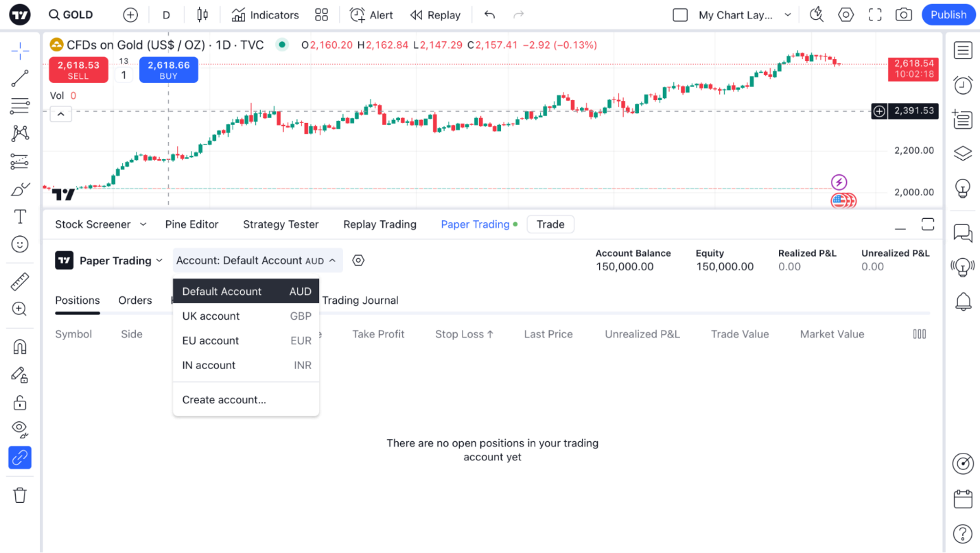
Task: Click the layout setup square icon
Action: coord(680,14)
